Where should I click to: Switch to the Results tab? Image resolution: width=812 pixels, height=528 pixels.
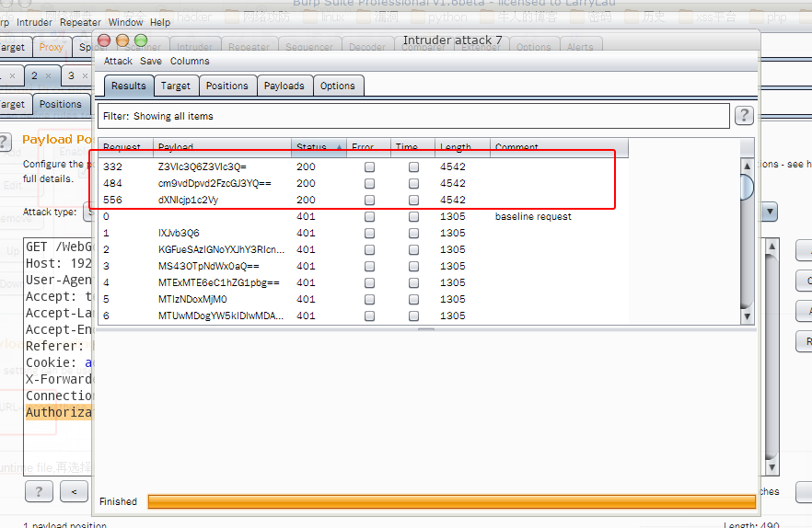point(129,86)
